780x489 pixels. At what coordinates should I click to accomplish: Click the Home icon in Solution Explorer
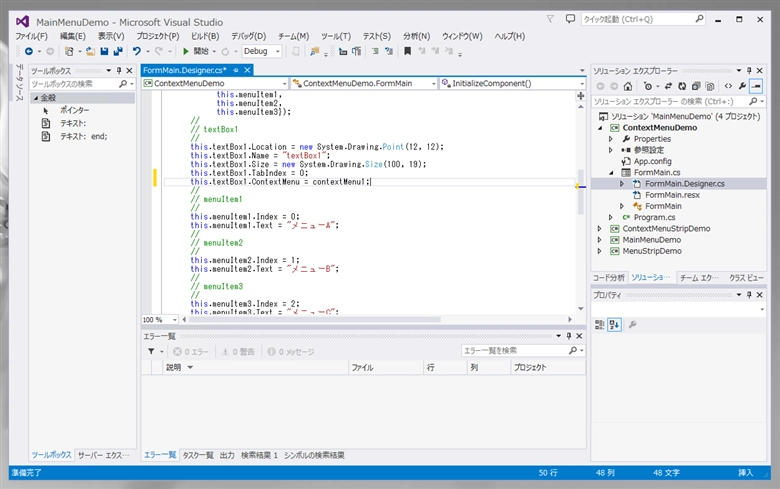[x=628, y=86]
